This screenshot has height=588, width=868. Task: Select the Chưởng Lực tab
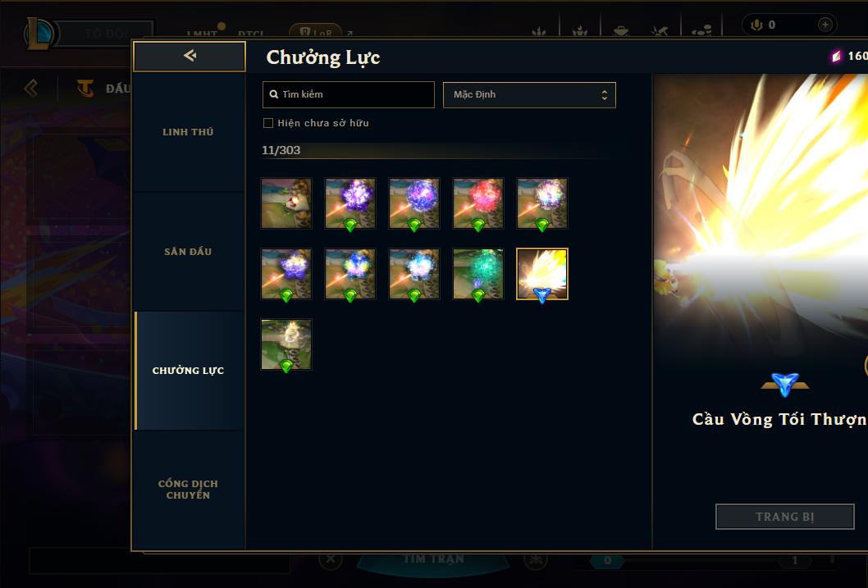[x=188, y=371]
